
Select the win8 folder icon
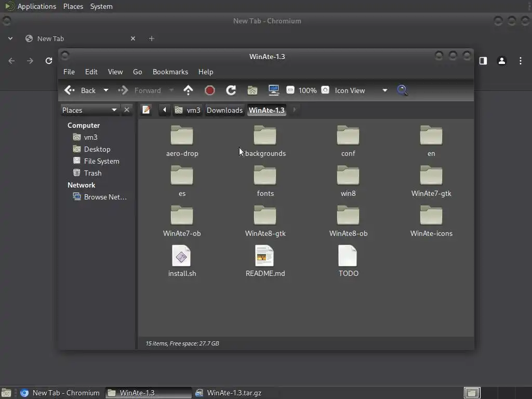(348, 176)
